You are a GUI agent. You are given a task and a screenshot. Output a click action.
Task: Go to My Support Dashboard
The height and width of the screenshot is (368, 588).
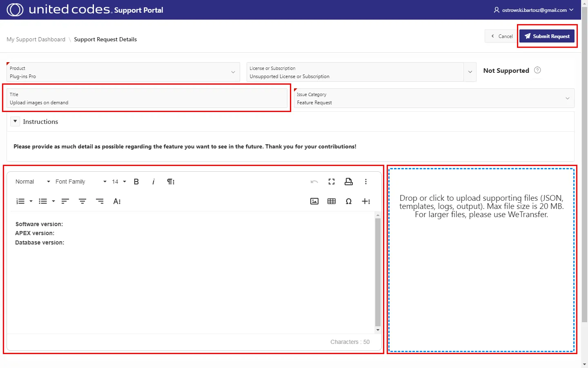click(36, 39)
